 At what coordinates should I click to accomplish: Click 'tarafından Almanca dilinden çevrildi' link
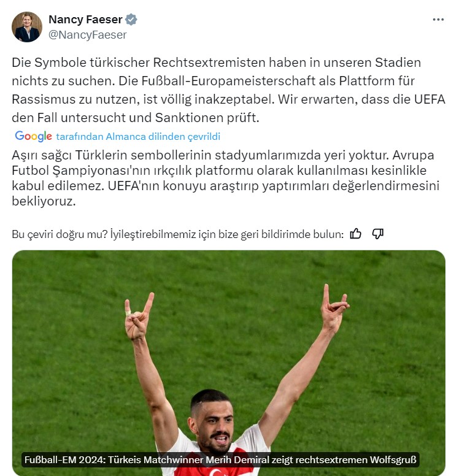coord(138,137)
